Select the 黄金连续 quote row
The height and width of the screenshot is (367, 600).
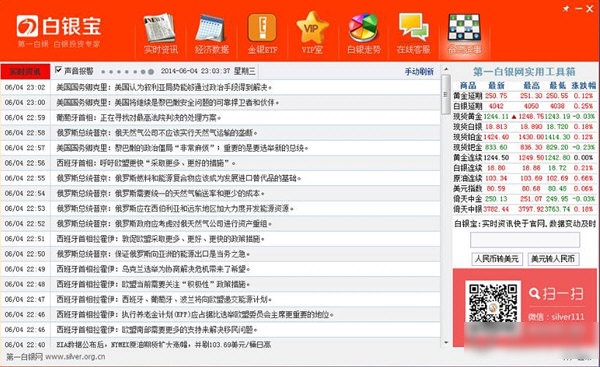click(525, 158)
